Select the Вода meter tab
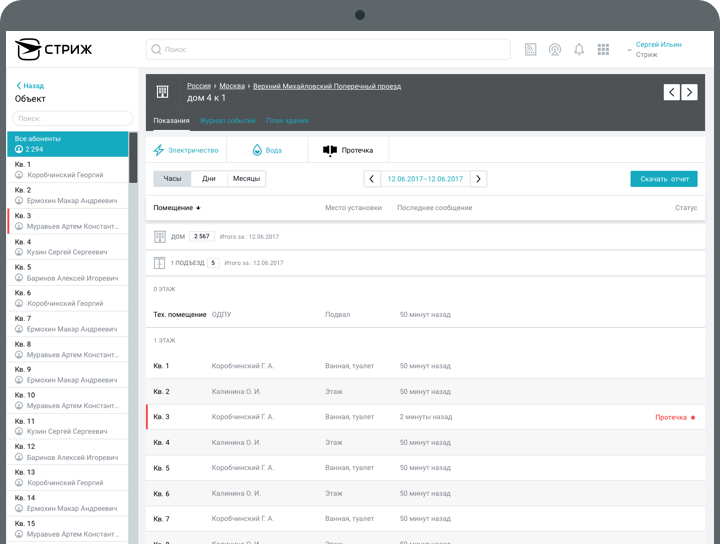 click(266, 150)
